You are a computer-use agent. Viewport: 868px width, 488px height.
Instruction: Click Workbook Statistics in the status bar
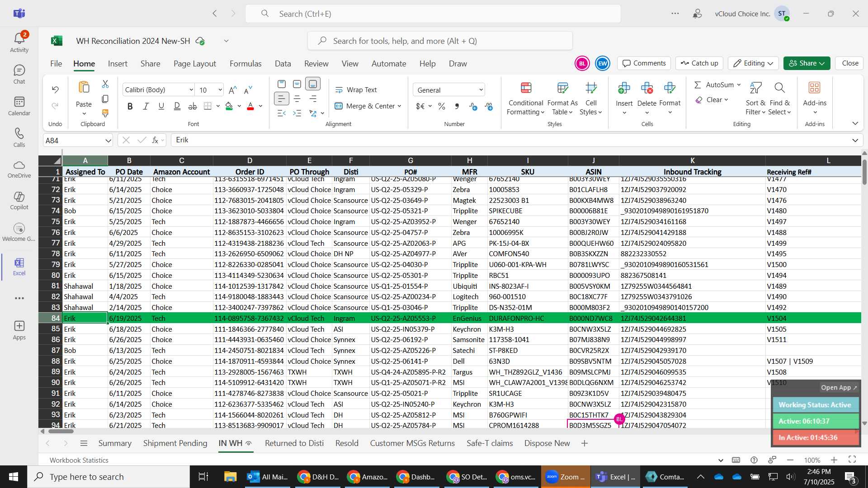79,460
